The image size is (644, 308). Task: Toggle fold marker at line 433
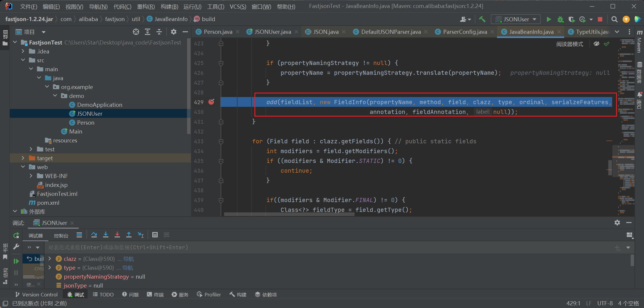coord(221,142)
